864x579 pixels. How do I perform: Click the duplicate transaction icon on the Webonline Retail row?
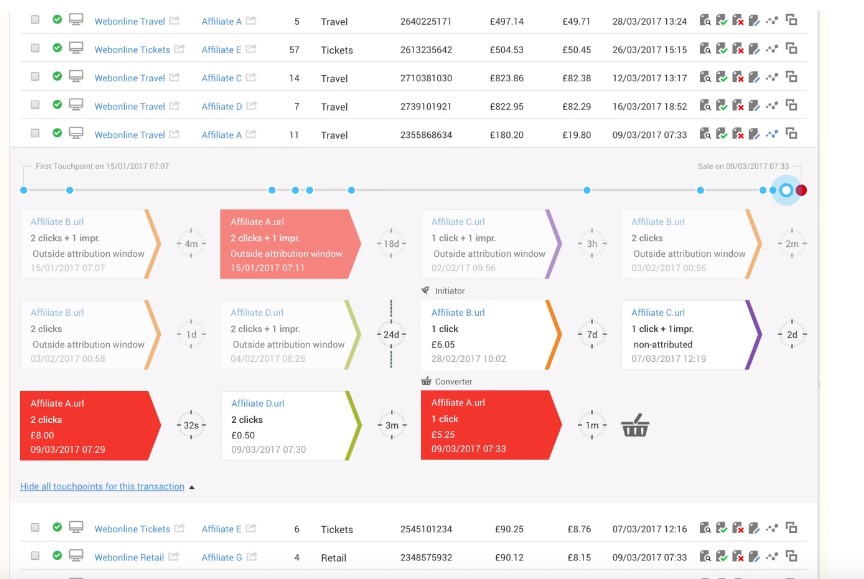(793, 558)
